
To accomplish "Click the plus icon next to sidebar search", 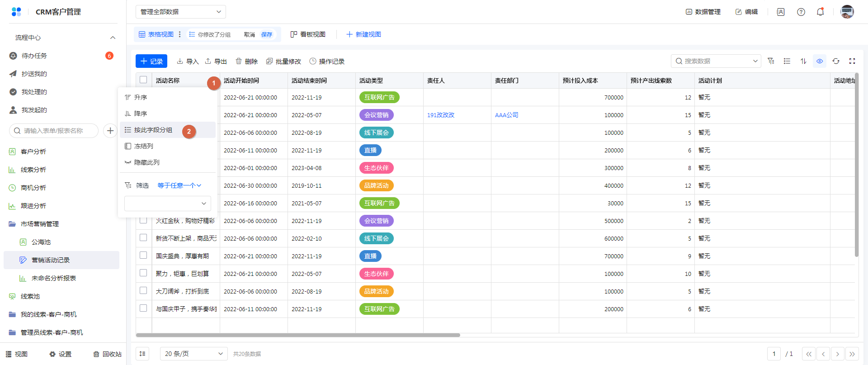I will point(110,131).
